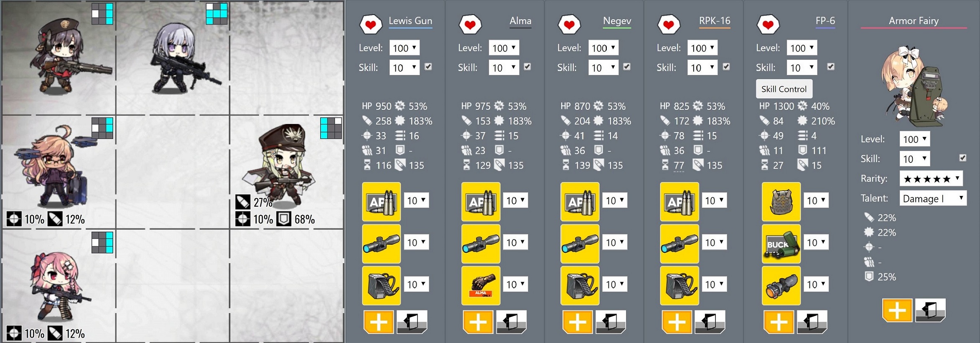
Task: Toggle Lewis Gun's heart affection icon
Action: 371,24
